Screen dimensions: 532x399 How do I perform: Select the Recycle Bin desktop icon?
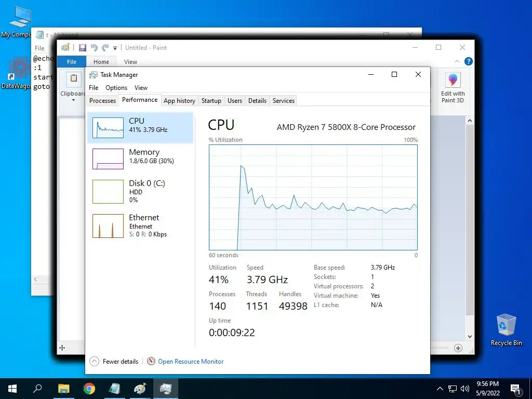click(506, 330)
